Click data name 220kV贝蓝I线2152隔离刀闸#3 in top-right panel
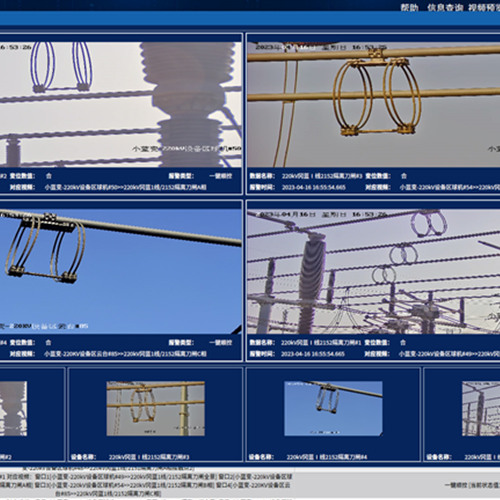 322,176
